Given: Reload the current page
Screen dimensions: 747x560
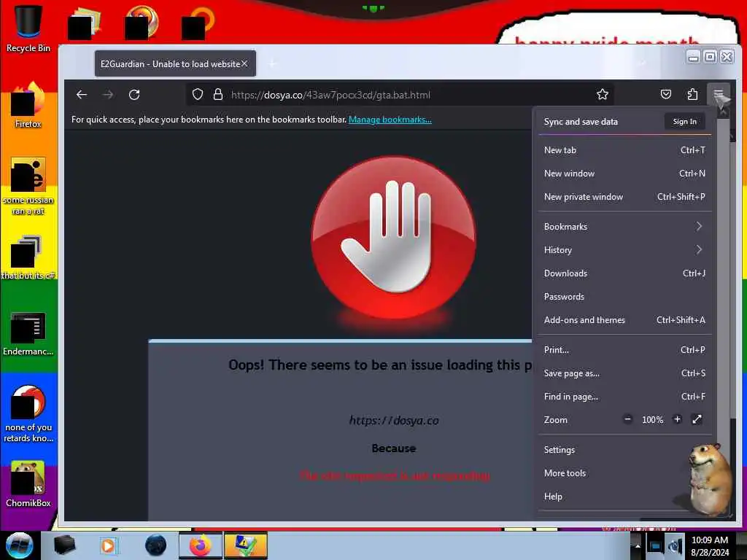Looking at the screenshot, I should click(134, 95).
